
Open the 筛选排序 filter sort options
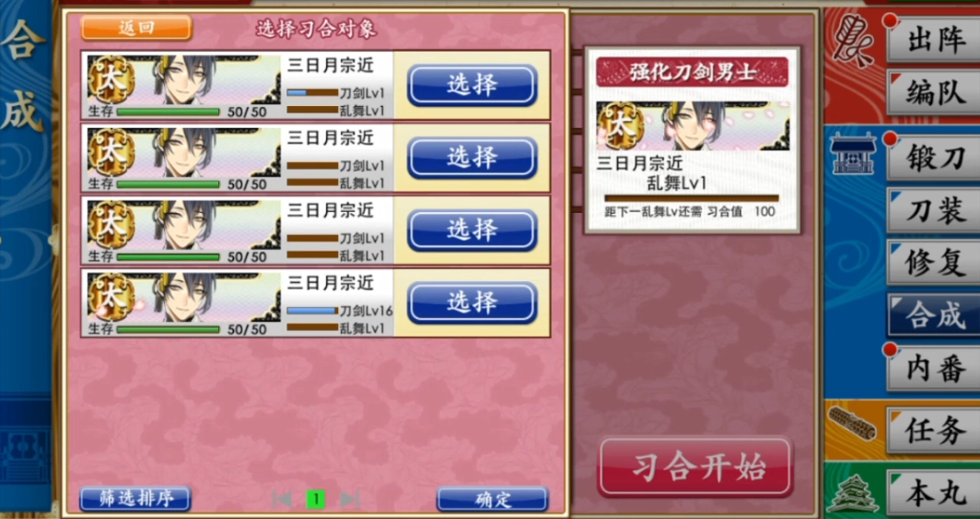(x=135, y=499)
